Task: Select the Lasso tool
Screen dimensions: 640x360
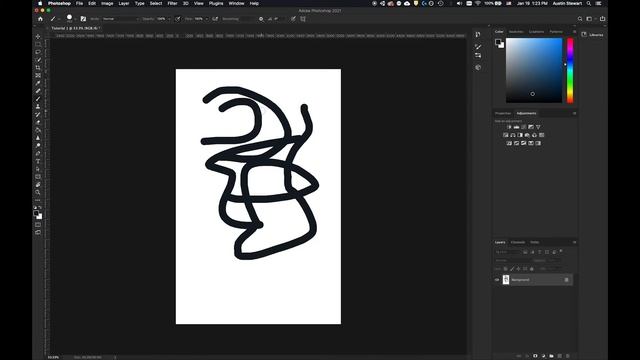Action: click(38, 52)
